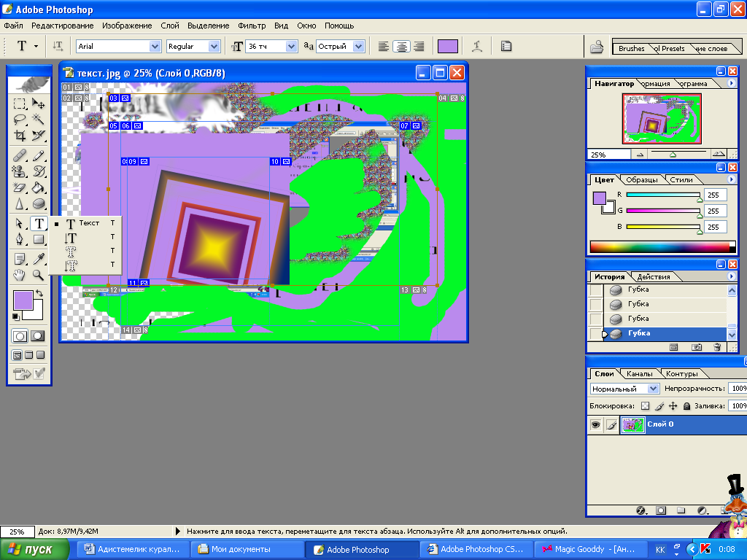Toggle lock position checkbox
This screenshot has height=560, width=747.
(673, 406)
